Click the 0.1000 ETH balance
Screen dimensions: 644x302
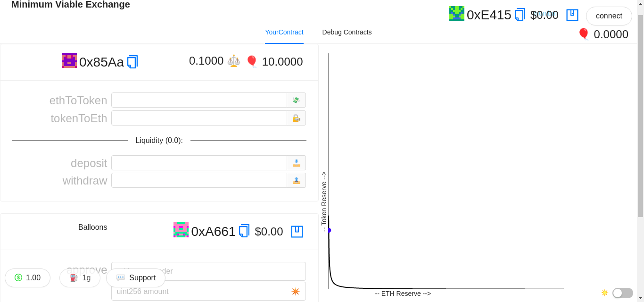click(x=206, y=61)
